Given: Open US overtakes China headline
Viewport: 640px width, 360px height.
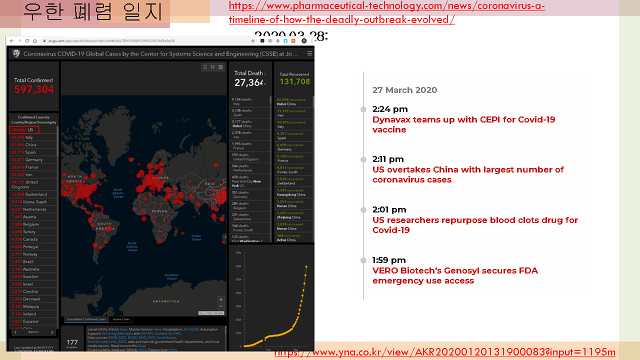Looking at the screenshot, I should click(468, 175).
